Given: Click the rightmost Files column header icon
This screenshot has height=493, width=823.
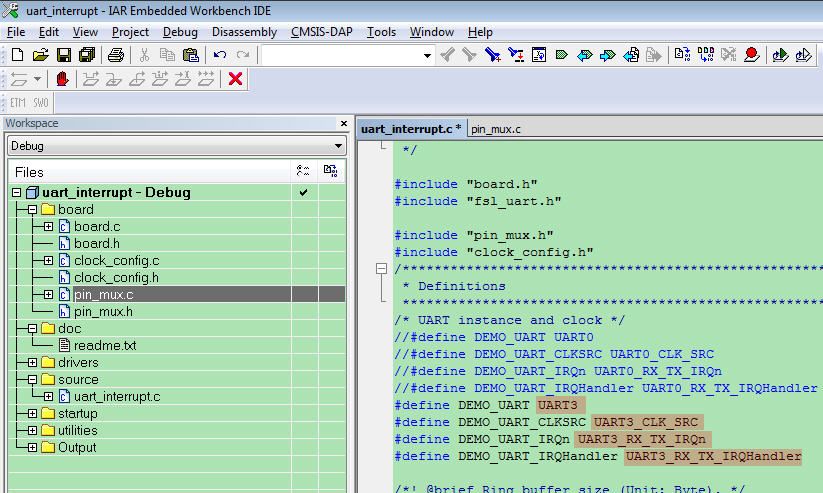Looking at the screenshot, I should 331,171.
